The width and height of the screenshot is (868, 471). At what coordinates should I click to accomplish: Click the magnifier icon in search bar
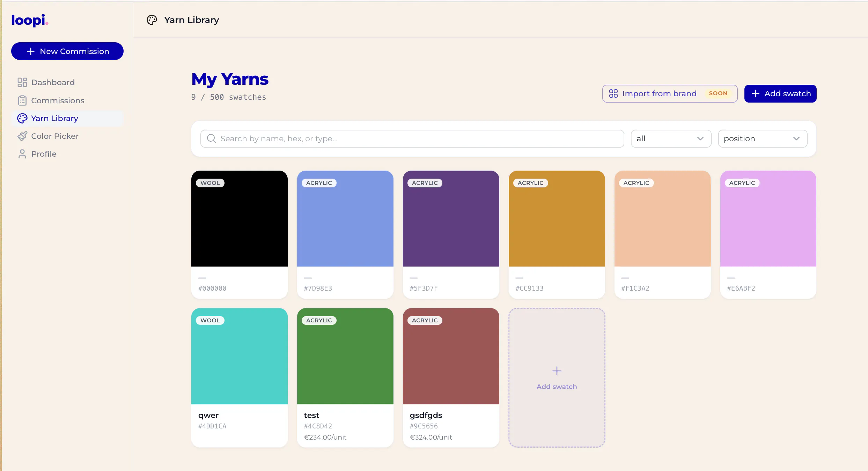[x=211, y=139]
